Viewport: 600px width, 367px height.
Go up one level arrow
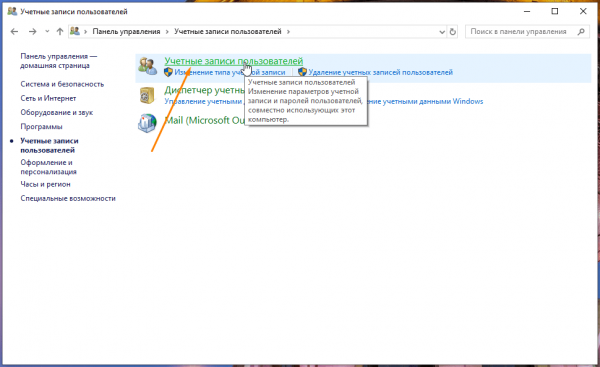[x=60, y=32]
